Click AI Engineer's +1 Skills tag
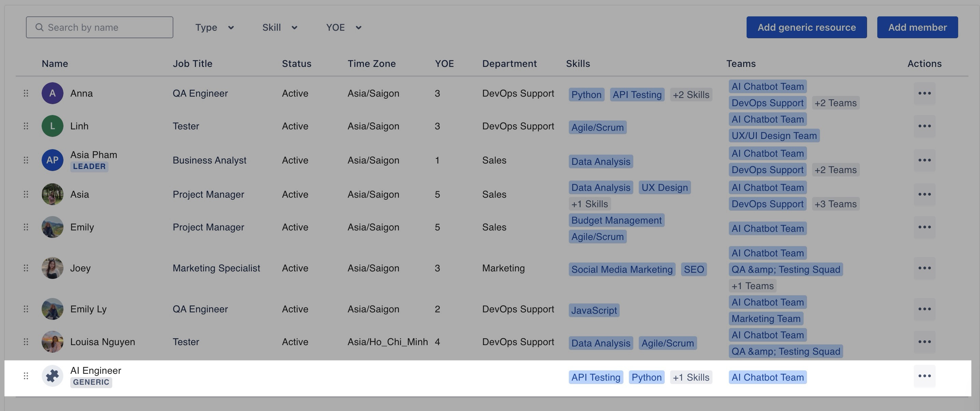The image size is (980, 411). [x=691, y=378]
